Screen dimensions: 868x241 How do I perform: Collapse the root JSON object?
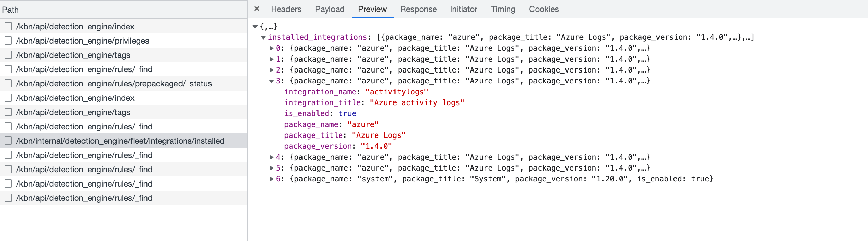click(x=255, y=27)
